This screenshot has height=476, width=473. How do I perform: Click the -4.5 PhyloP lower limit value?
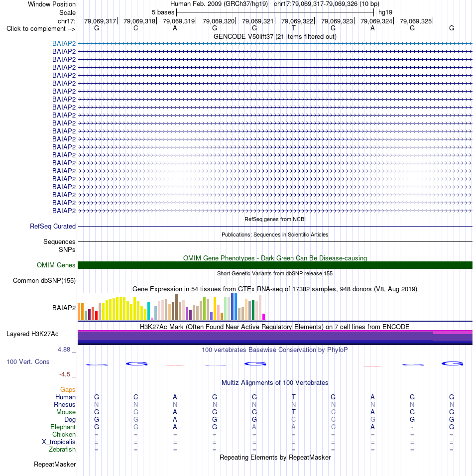(65, 374)
